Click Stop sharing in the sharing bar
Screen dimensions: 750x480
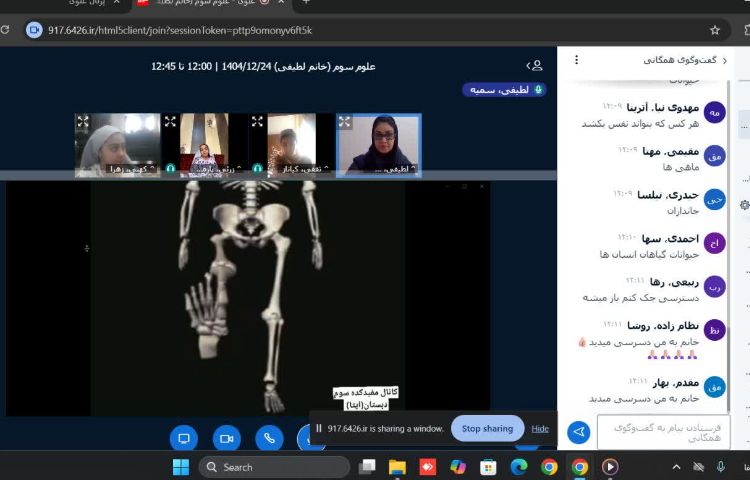[x=487, y=428]
